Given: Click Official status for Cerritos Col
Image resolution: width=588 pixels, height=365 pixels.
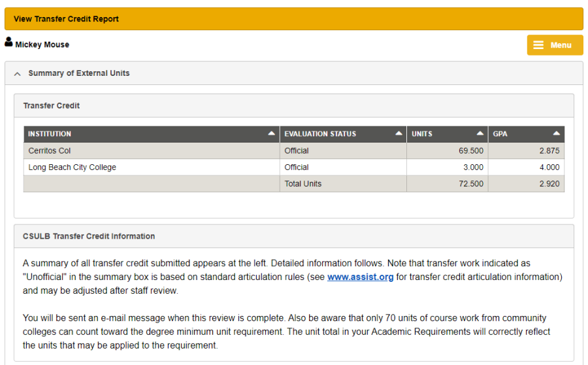Looking at the screenshot, I should (296, 150).
